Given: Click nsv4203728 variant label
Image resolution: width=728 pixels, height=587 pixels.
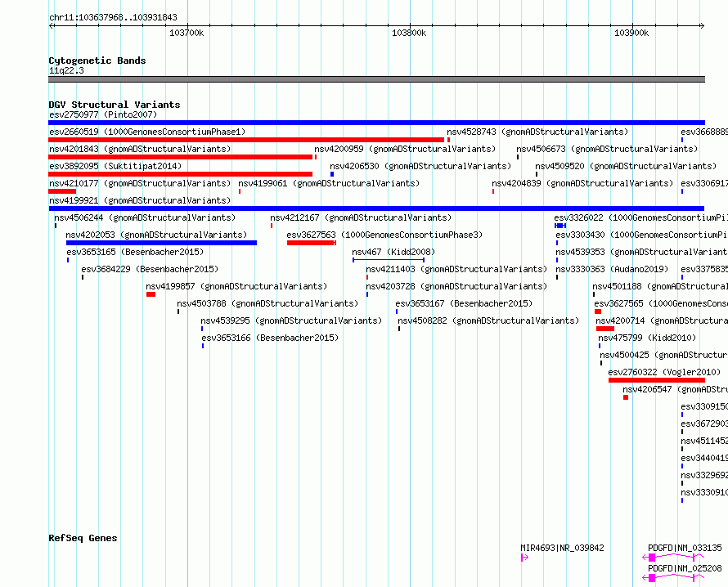Looking at the screenshot, I should pyautogui.click(x=456, y=286).
